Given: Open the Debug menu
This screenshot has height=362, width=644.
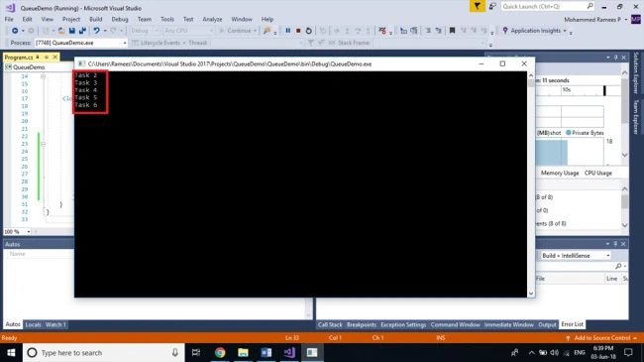Looking at the screenshot, I should (x=120, y=19).
